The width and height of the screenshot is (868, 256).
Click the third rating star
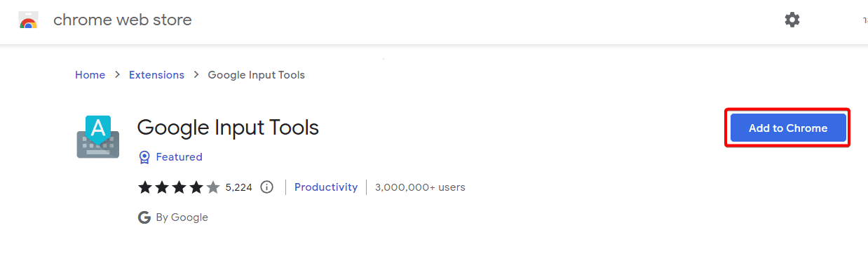point(179,187)
